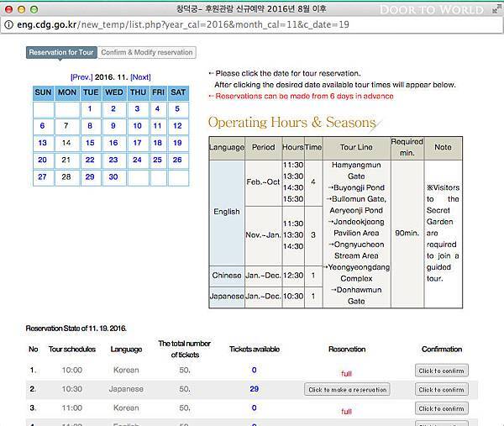
Task: Select November 30 in the calendar
Action: [x=113, y=176]
